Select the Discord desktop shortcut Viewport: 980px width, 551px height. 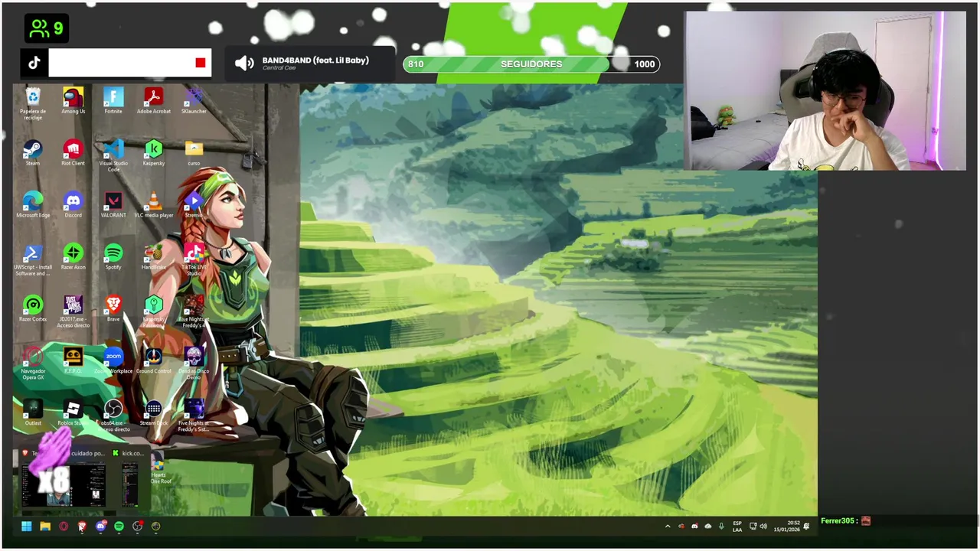pyautogui.click(x=73, y=205)
